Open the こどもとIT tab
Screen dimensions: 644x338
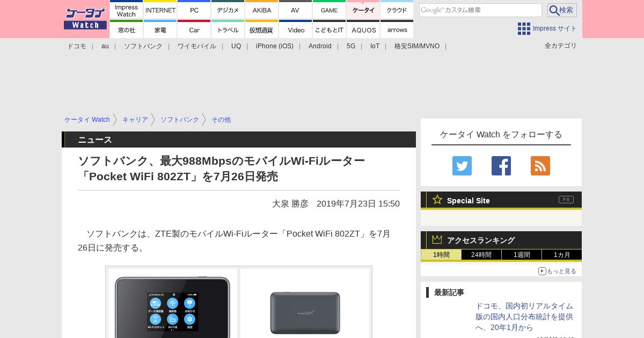point(330,30)
